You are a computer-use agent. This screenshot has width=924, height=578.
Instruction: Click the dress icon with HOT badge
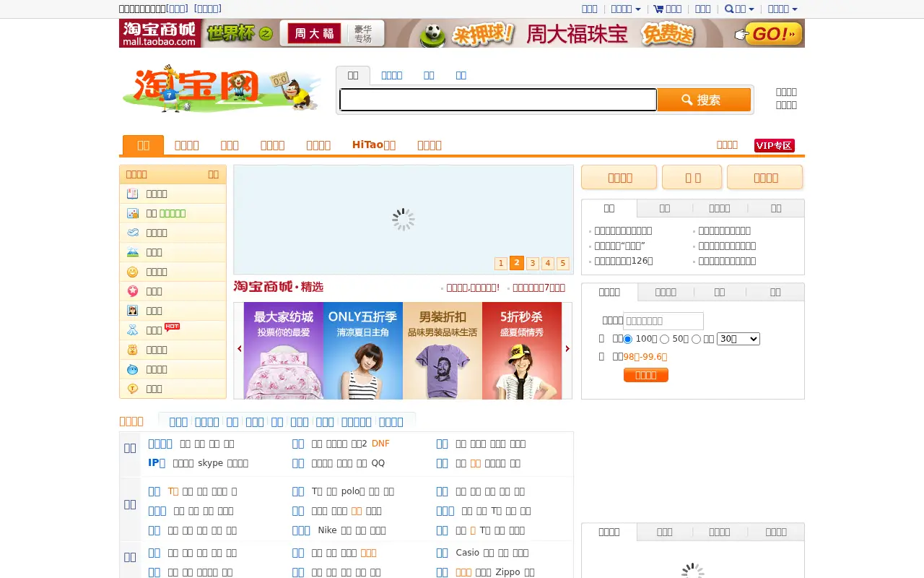click(x=132, y=330)
